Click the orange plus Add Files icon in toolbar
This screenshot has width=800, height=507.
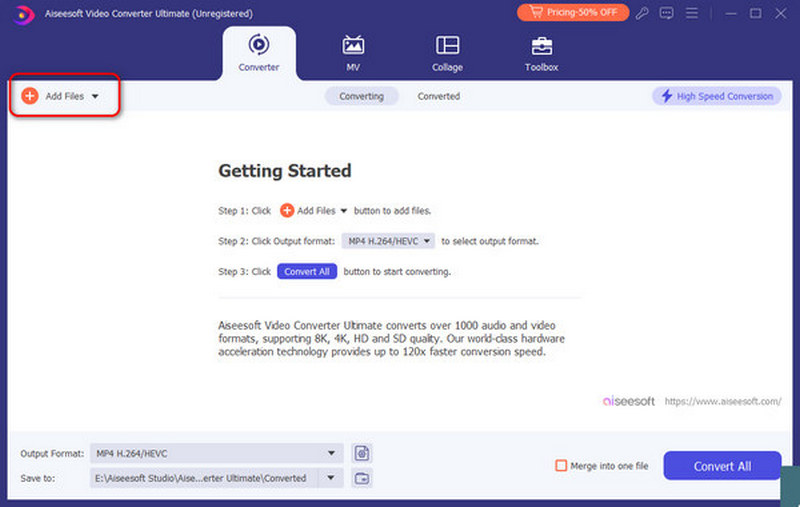point(30,95)
